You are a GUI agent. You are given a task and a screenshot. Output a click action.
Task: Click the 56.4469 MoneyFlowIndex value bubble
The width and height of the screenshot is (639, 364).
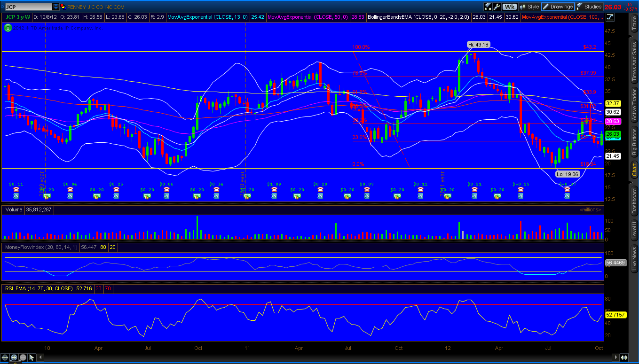point(615,263)
